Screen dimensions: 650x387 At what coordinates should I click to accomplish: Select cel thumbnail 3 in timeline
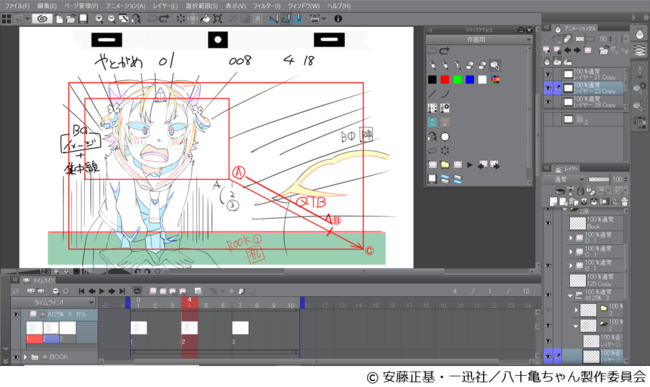(x=240, y=328)
